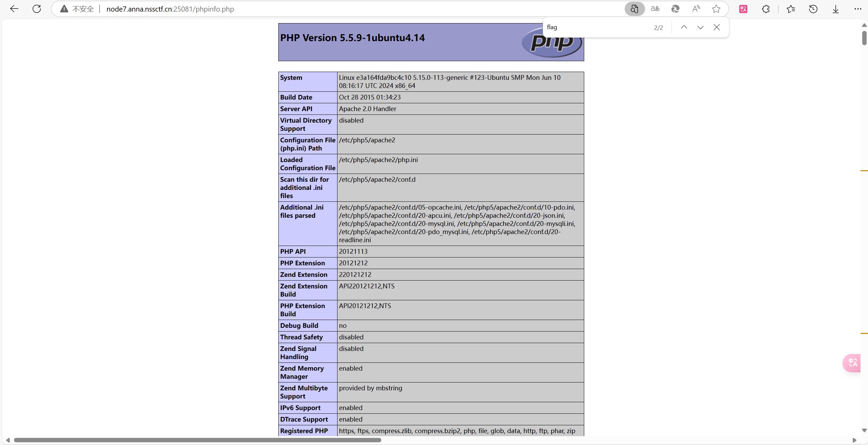The width and height of the screenshot is (868, 445).
Task: Click the browser back arrow
Action: click(x=14, y=9)
